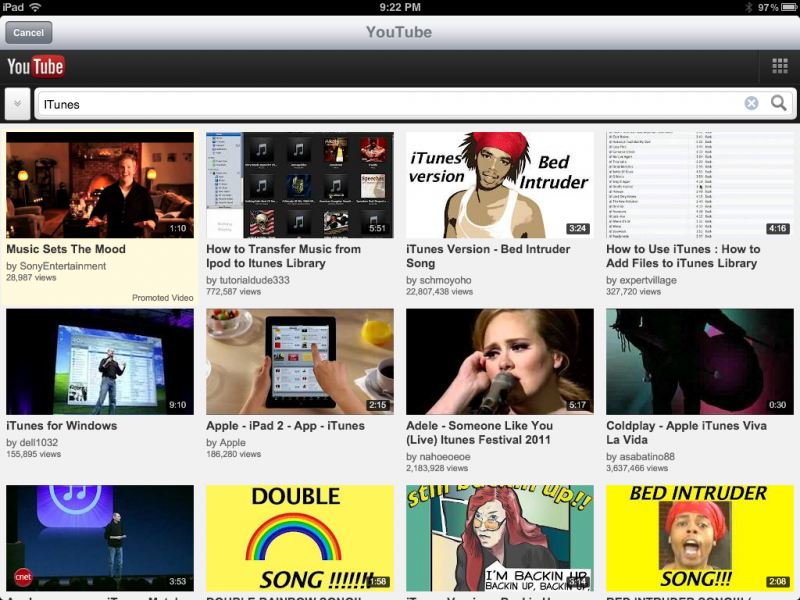Expand the search options dropdown arrow
This screenshot has width=800, height=600.
[x=17, y=104]
